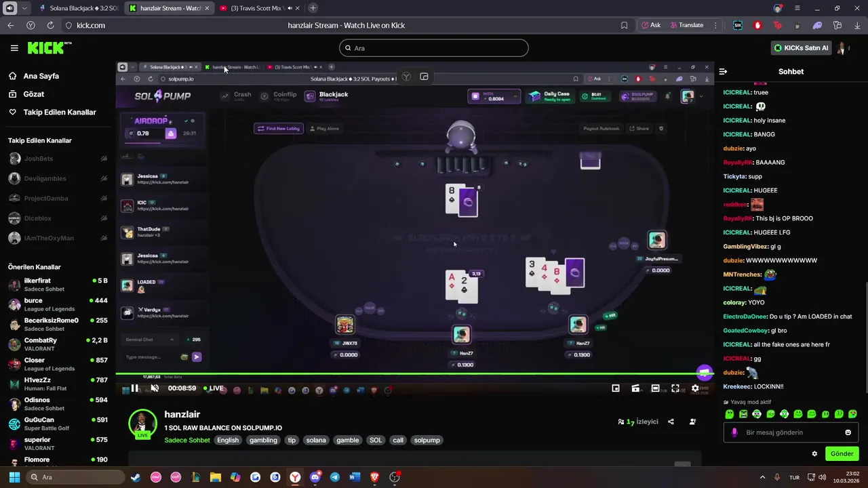Image resolution: width=868 pixels, height=488 pixels.
Task: Go to Ana Sayfa
Action: point(41,76)
